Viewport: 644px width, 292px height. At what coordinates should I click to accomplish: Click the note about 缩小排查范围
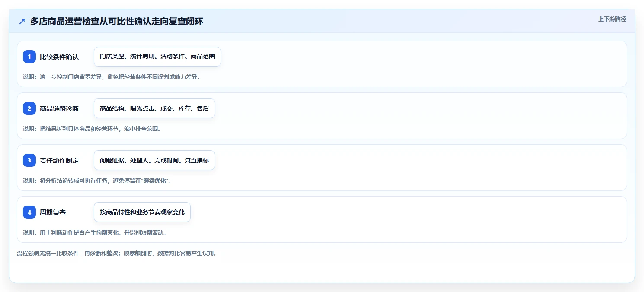(92, 129)
